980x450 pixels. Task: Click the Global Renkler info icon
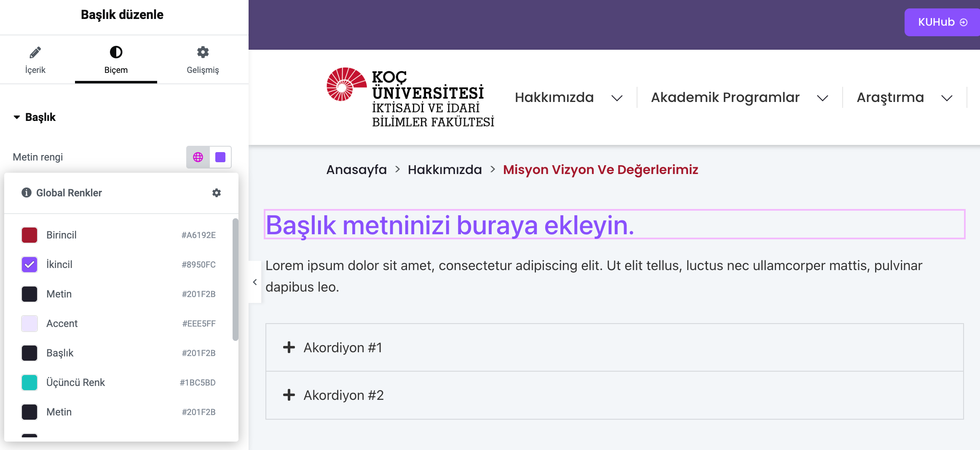[27, 193]
